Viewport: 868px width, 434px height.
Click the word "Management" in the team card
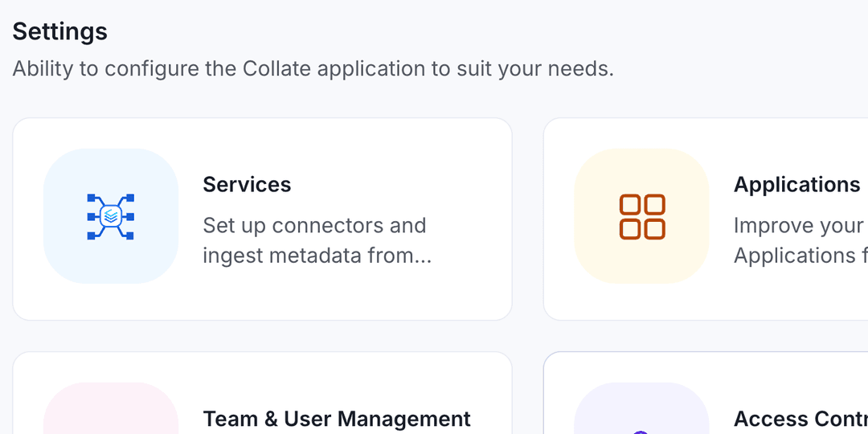(404, 419)
